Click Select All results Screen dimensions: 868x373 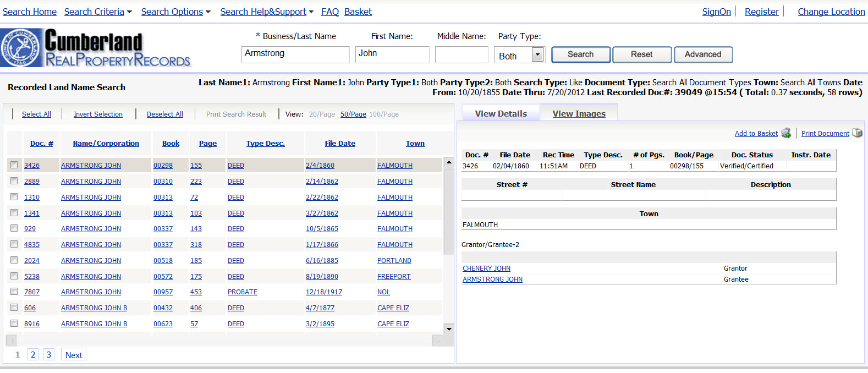36,114
